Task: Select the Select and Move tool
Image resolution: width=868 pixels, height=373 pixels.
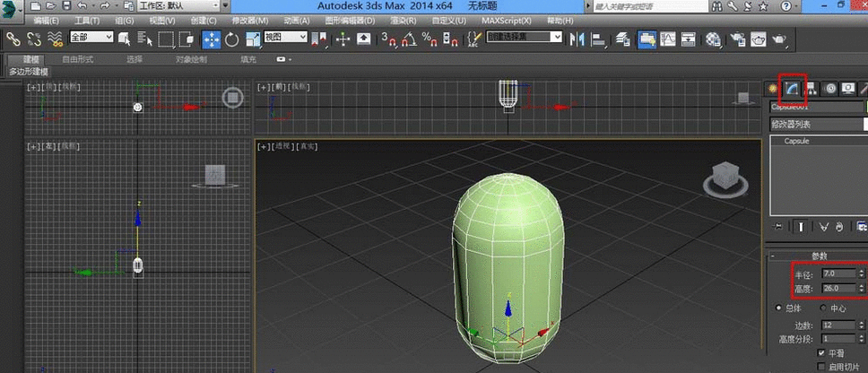Action: (212, 39)
